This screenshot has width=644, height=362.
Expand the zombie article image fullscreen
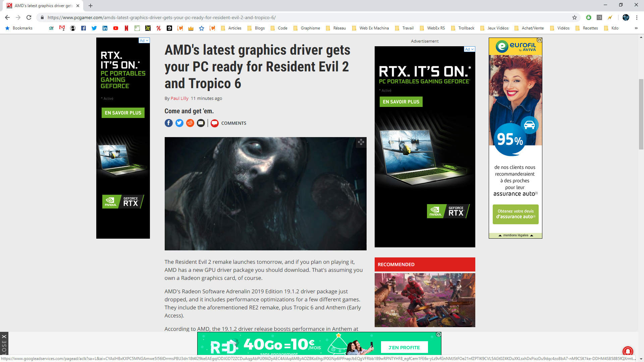click(361, 142)
